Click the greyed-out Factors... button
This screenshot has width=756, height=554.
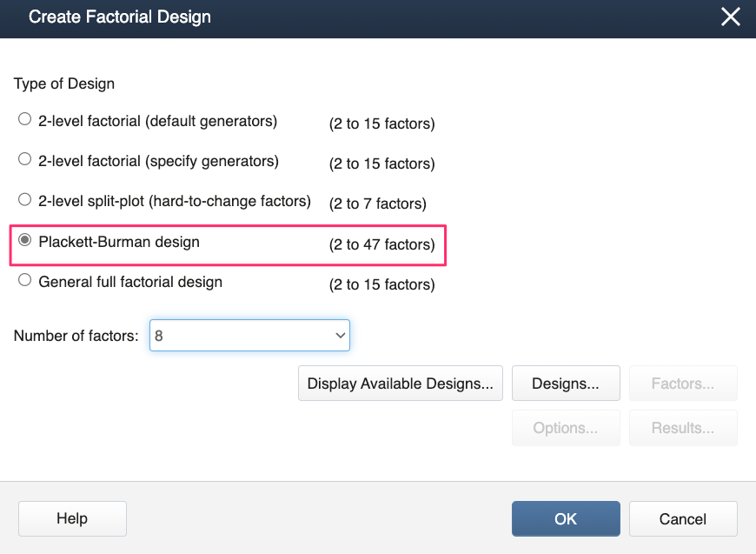(682, 383)
